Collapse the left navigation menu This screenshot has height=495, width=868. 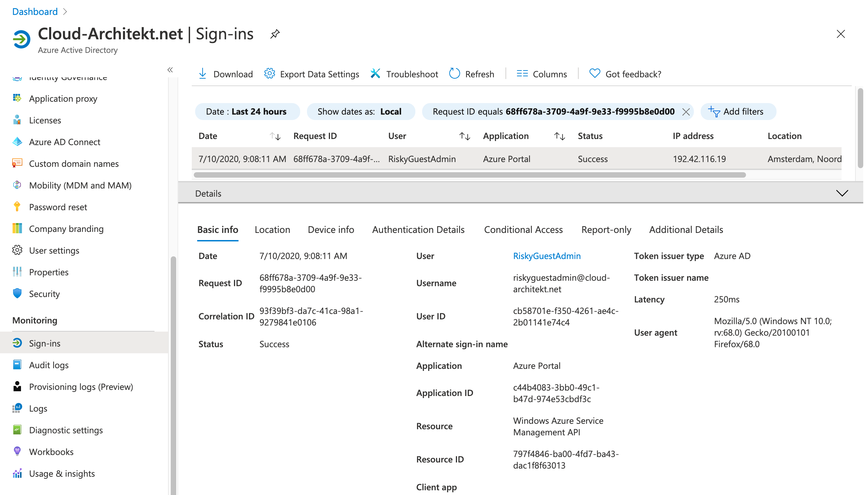(x=170, y=70)
